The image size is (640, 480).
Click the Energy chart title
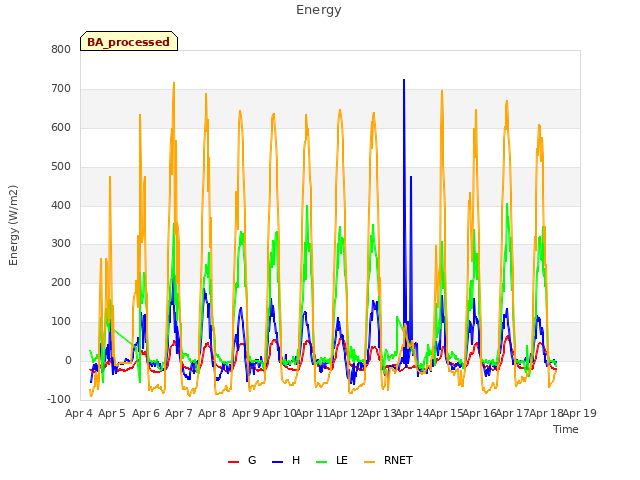[318, 10]
